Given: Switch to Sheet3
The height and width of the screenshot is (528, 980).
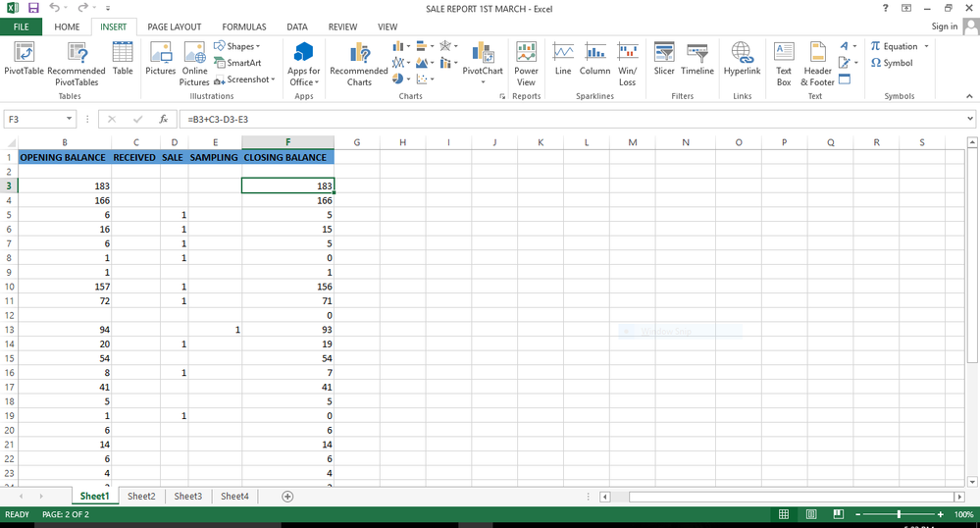Looking at the screenshot, I should [187, 496].
